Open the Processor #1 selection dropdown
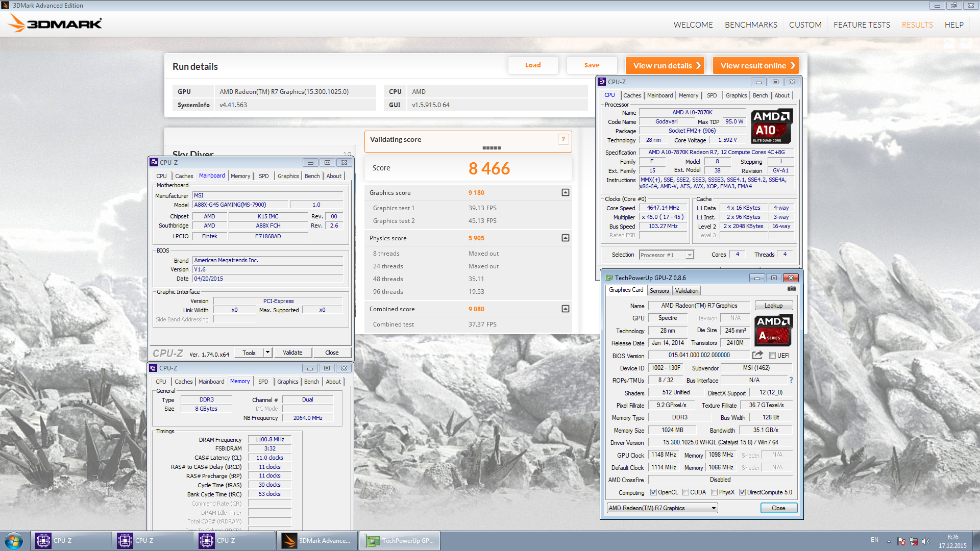The image size is (980, 551). [690, 255]
